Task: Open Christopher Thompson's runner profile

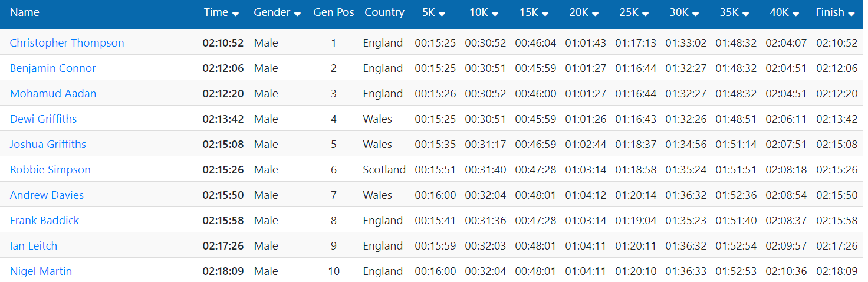Action: point(67,42)
